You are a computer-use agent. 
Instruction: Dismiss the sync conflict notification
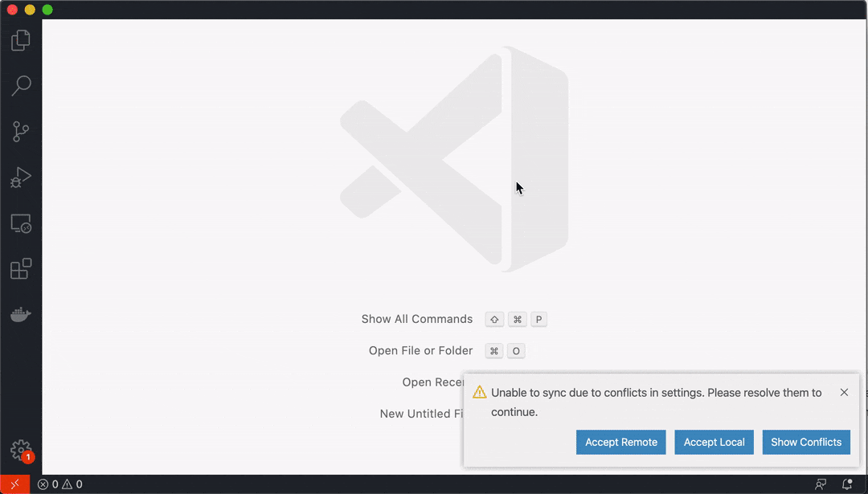tap(844, 392)
